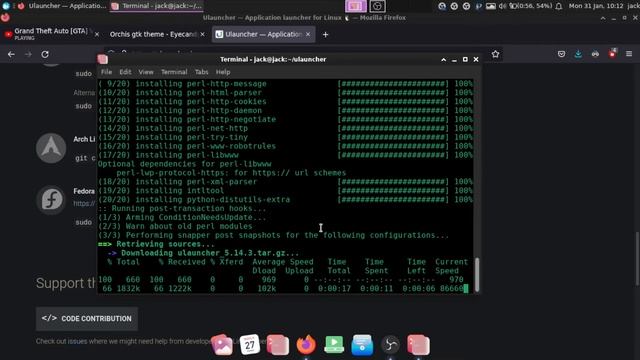Screen dimensions: 640x360
Task: Switch to the second workspace thumbnail in panel
Action: tap(378, 6)
